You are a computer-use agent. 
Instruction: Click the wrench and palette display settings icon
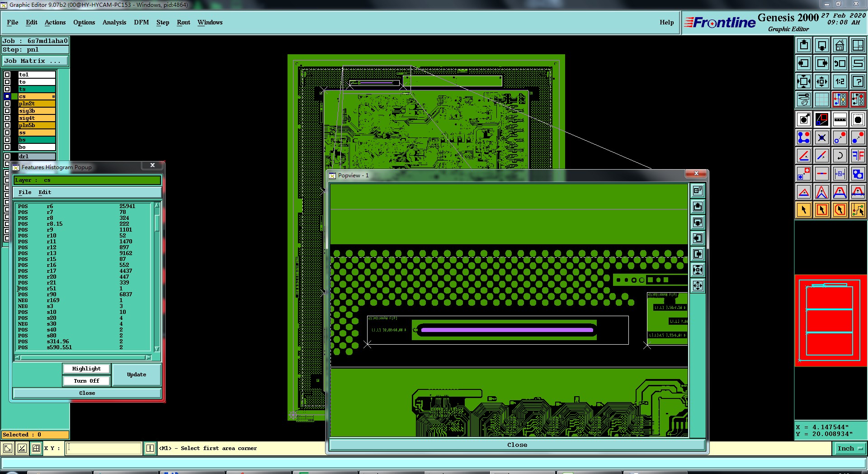click(804, 100)
